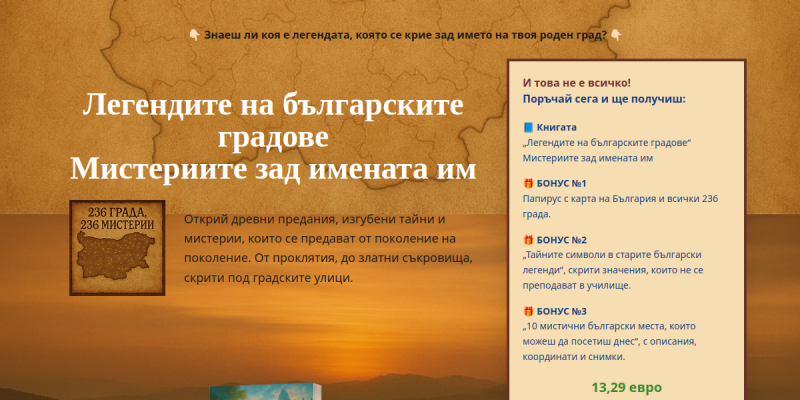Click the book cover image at bottom

[x=266, y=391]
